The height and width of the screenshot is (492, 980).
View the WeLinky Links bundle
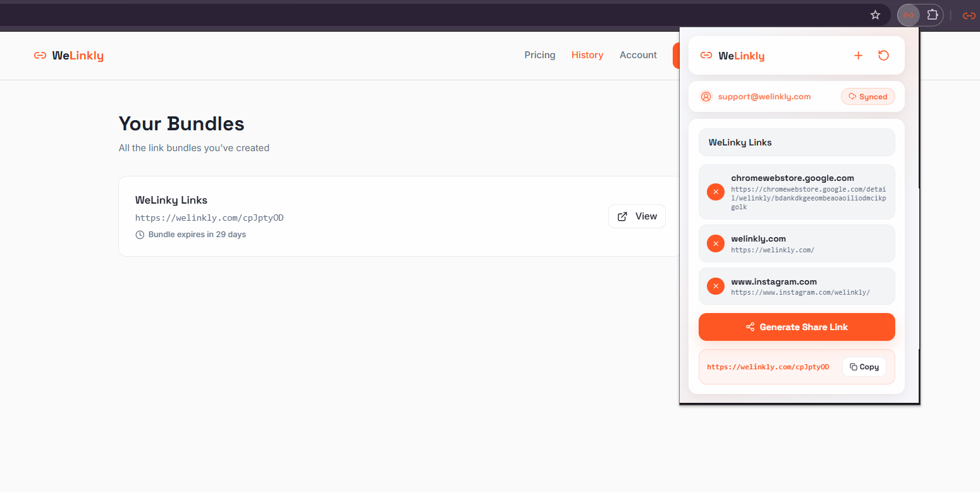point(637,216)
